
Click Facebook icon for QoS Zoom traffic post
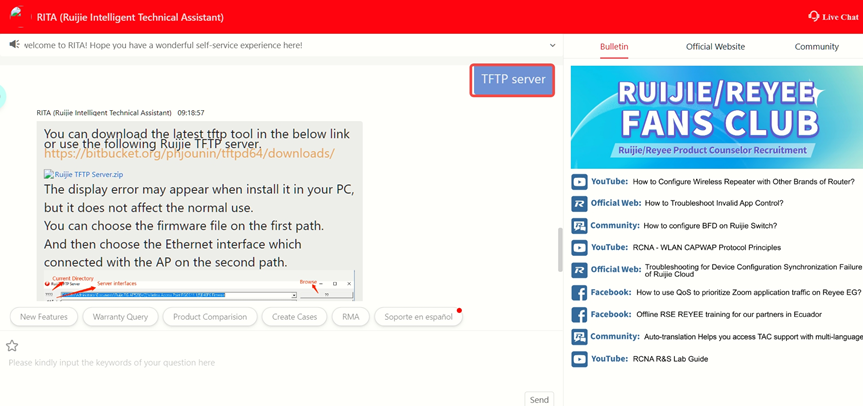click(x=579, y=293)
